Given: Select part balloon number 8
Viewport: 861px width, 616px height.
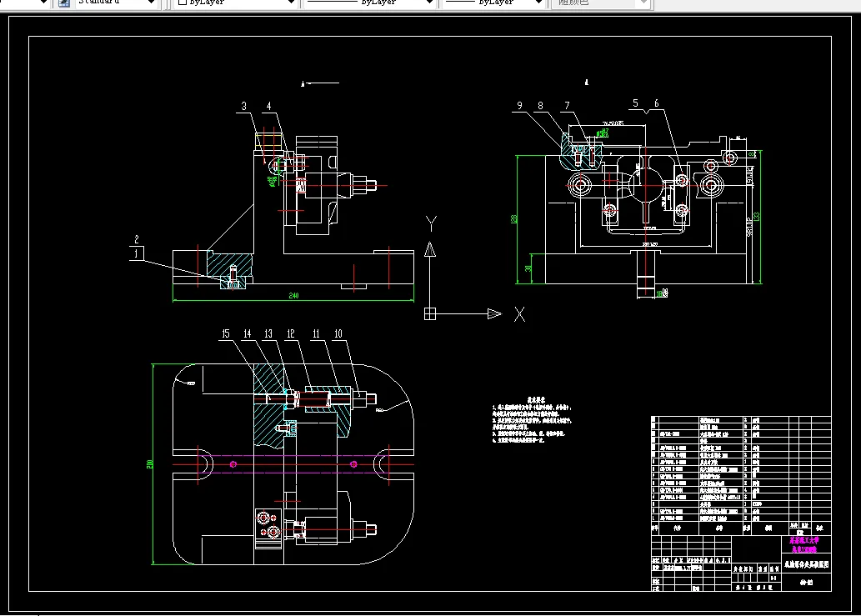Looking at the screenshot, I should pyautogui.click(x=540, y=105).
